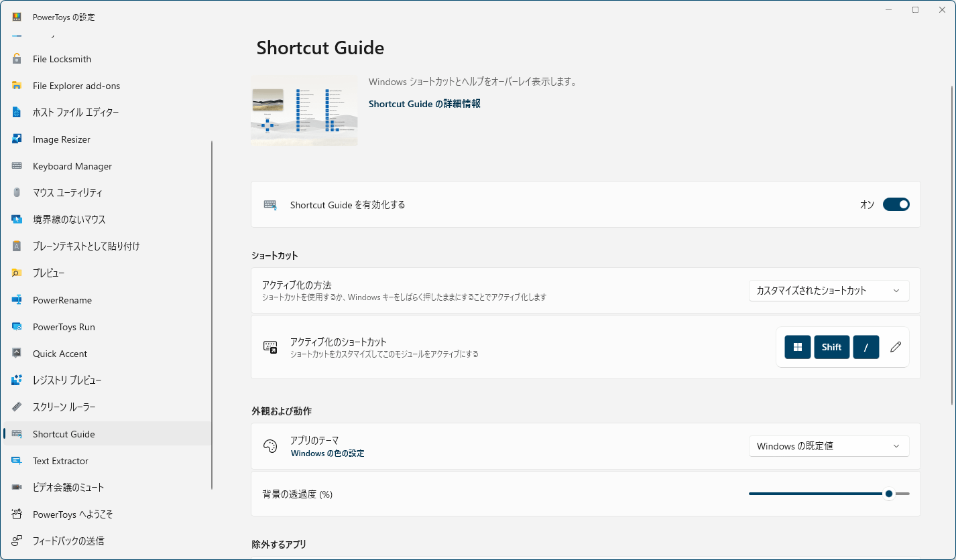Click the File Locksmith padlock icon

17,59
